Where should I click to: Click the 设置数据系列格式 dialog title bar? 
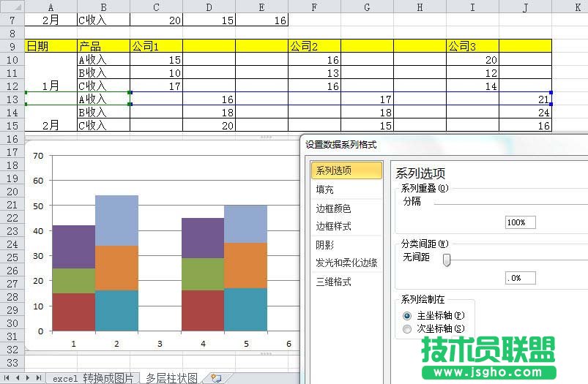(444, 144)
